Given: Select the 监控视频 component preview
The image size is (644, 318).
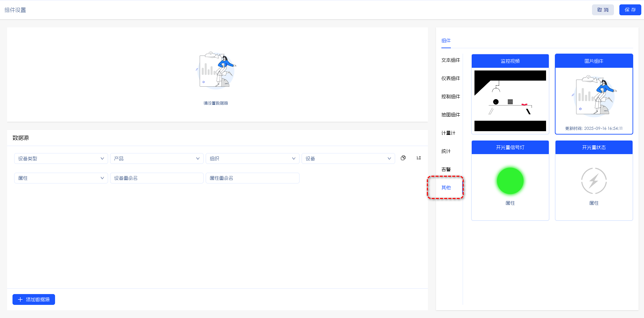Looking at the screenshot, I should tap(510, 100).
